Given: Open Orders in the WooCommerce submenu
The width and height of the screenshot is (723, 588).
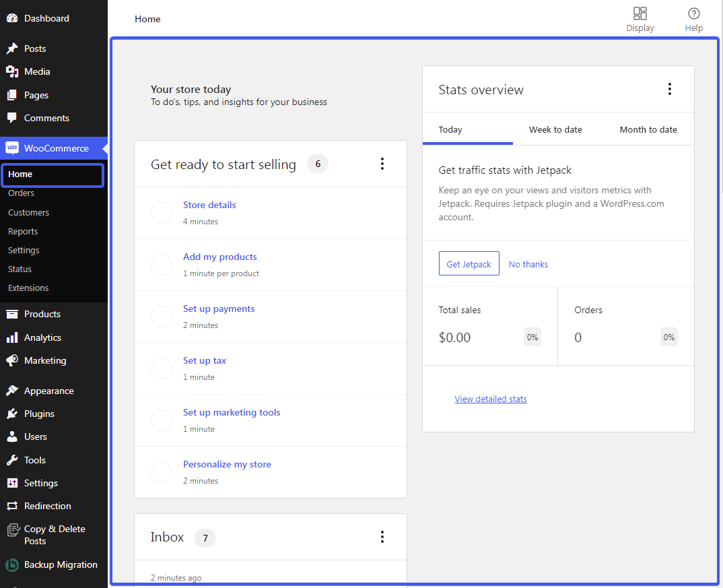Looking at the screenshot, I should point(21,193).
